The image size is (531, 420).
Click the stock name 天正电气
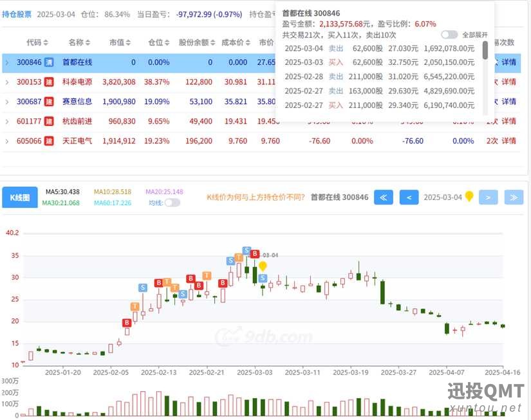click(x=77, y=141)
